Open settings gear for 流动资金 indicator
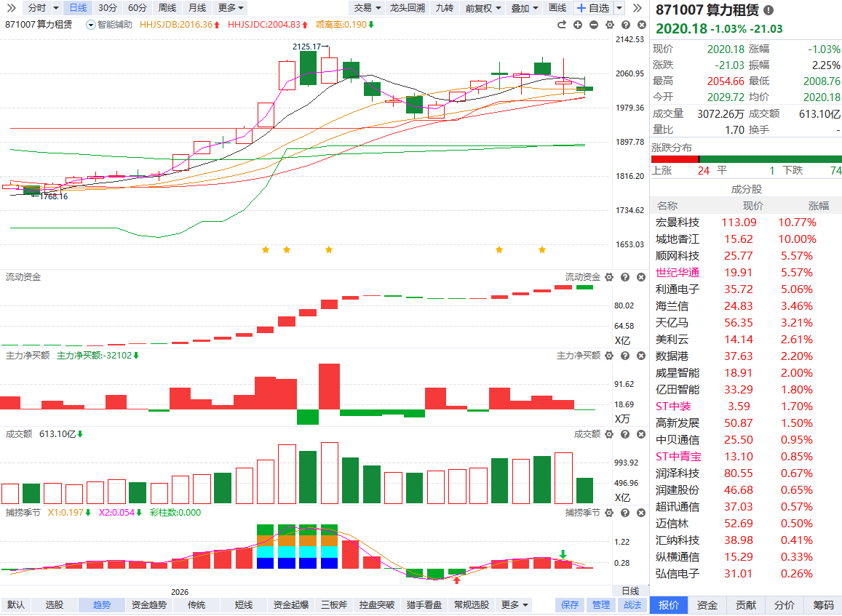 point(609,277)
